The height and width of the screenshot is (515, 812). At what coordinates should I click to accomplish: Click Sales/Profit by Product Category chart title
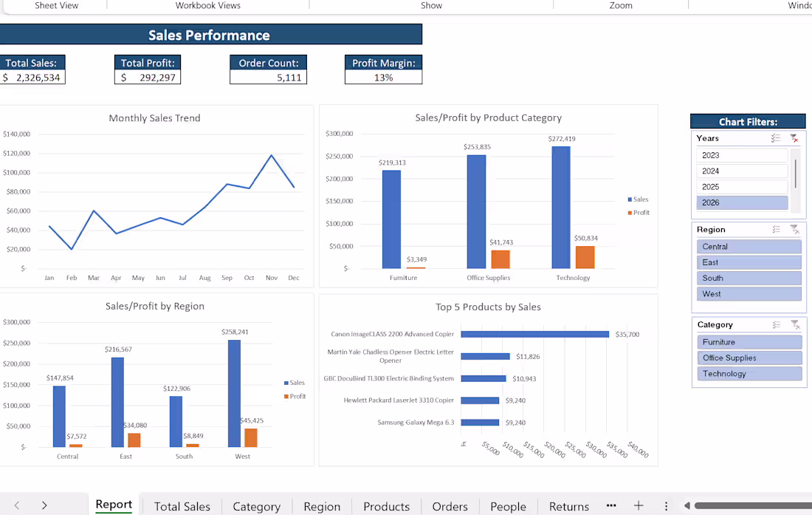489,117
